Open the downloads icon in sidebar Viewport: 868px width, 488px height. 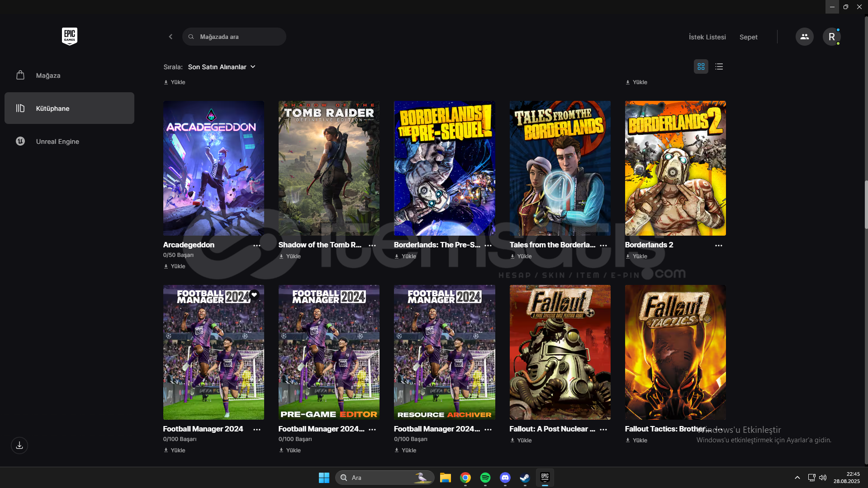click(x=19, y=445)
